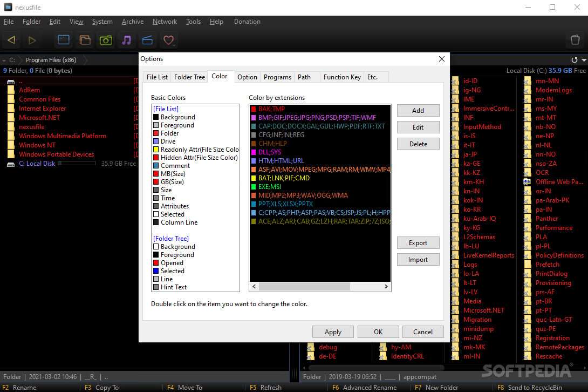The height and width of the screenshot is (392, 588).
Task: Click the extension list horizontal scrollbar
Action: tap(304, 287)
